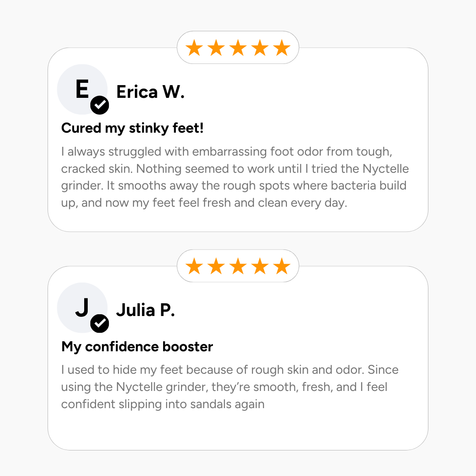Click the fifth star in Erica's review rating
The image size is (476, 476).
[282, 48]
